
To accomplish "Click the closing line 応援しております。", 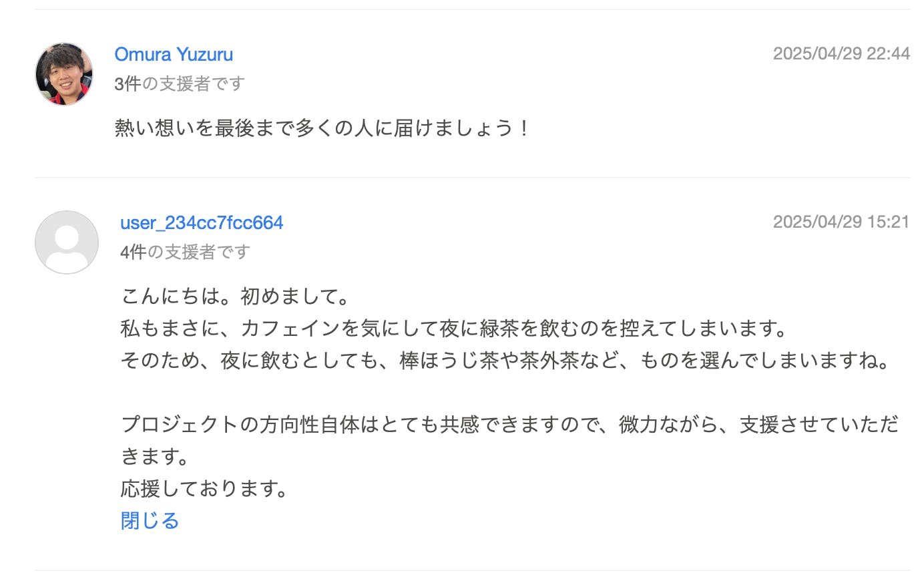I will click(x=204, y=488).
